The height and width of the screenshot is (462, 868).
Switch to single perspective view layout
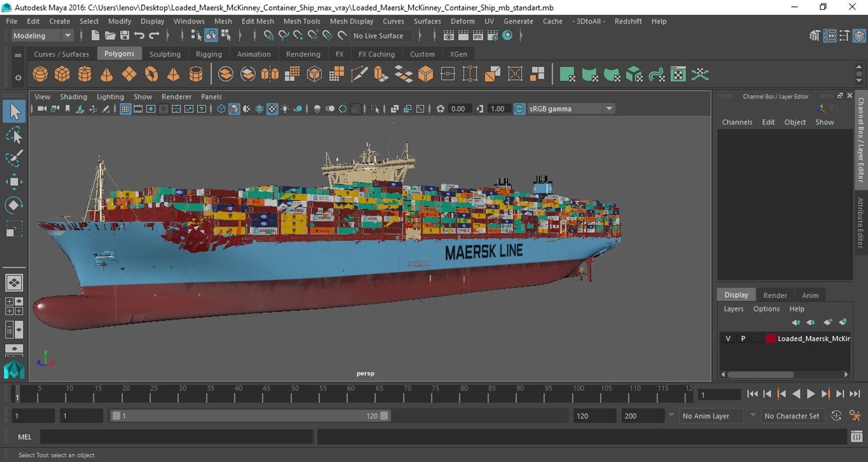tap(14, 283)
